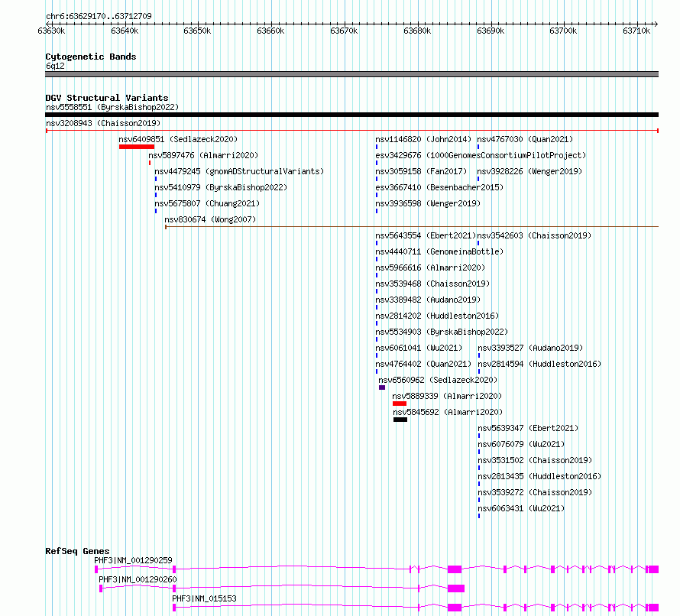The width and height of the screenshot is (680, 616).
Task: Click nsv3928226 (Wenger2019) variant label
Action: click(x=530, y=171)
